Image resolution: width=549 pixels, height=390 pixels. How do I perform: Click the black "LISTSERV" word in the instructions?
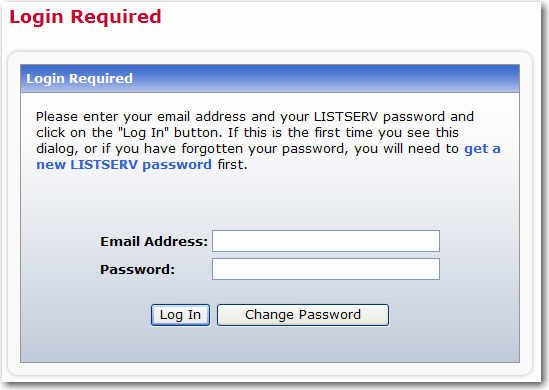point(346,116)
